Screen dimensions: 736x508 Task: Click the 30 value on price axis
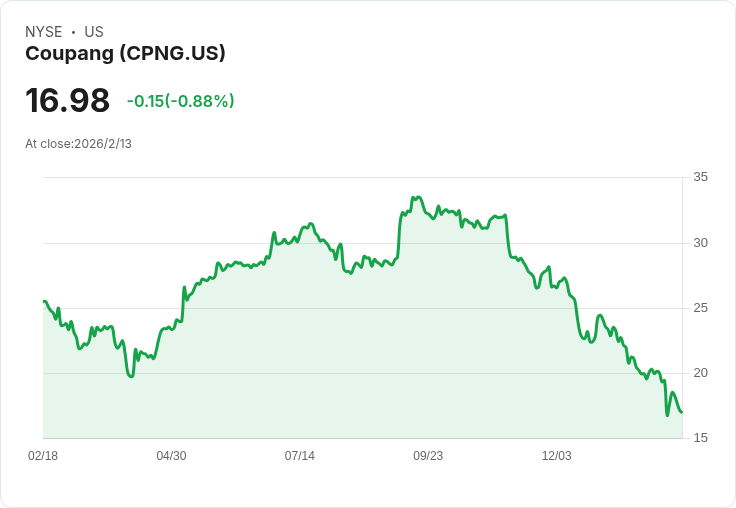(701, 243)
